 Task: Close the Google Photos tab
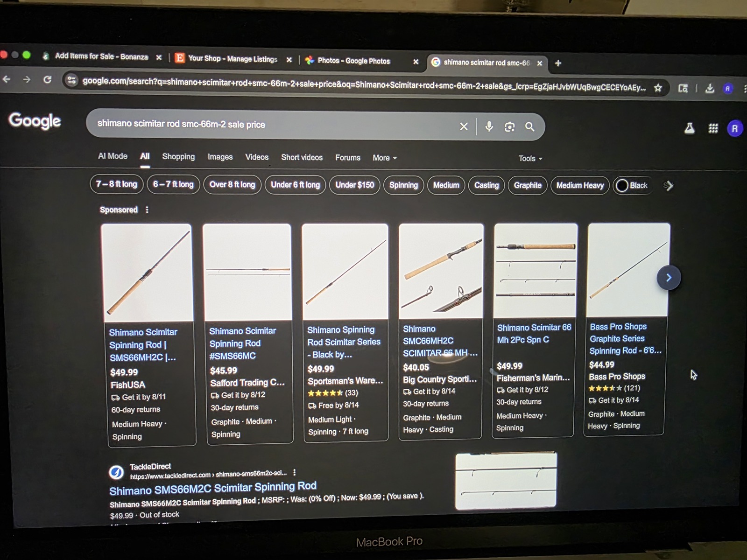click(x=416, y=62)
